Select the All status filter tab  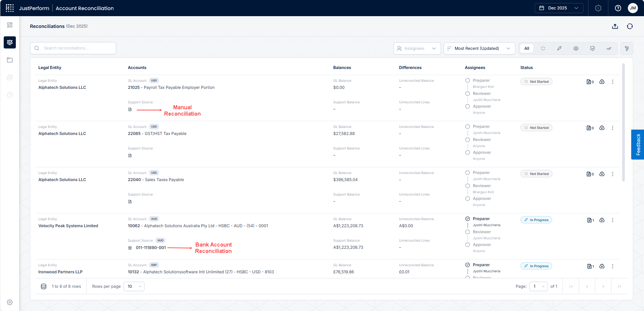point(527,48)
